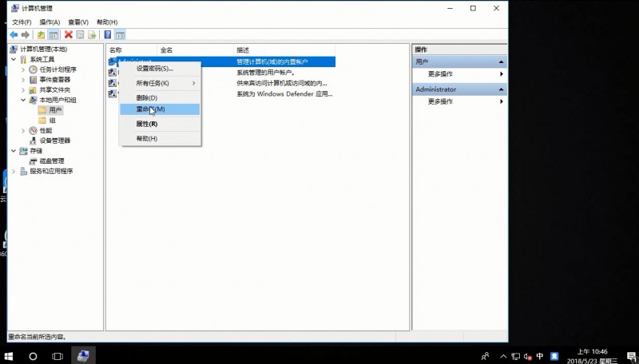Screen dimensions: 639x364
Task: Collapse the Administrator section in Actions pane
Action: click(501, 89)
